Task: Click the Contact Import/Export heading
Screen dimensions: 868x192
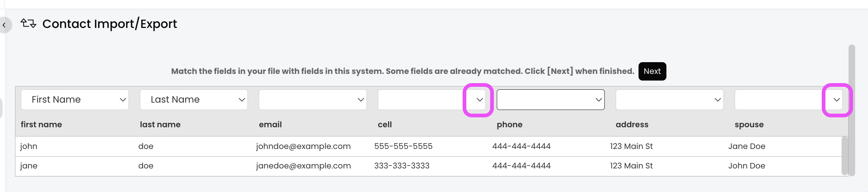Action: click(x=109, y=24)
